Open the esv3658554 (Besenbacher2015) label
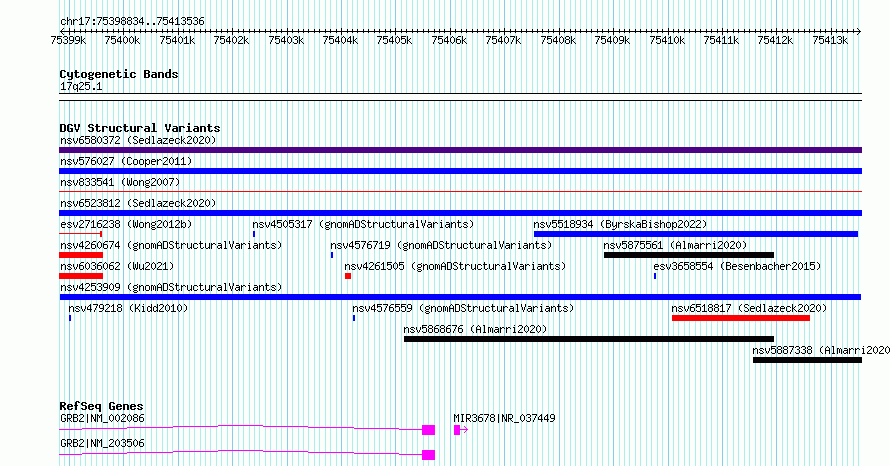The width and height of the screenshot is (890, 466). tap(737, 266)
